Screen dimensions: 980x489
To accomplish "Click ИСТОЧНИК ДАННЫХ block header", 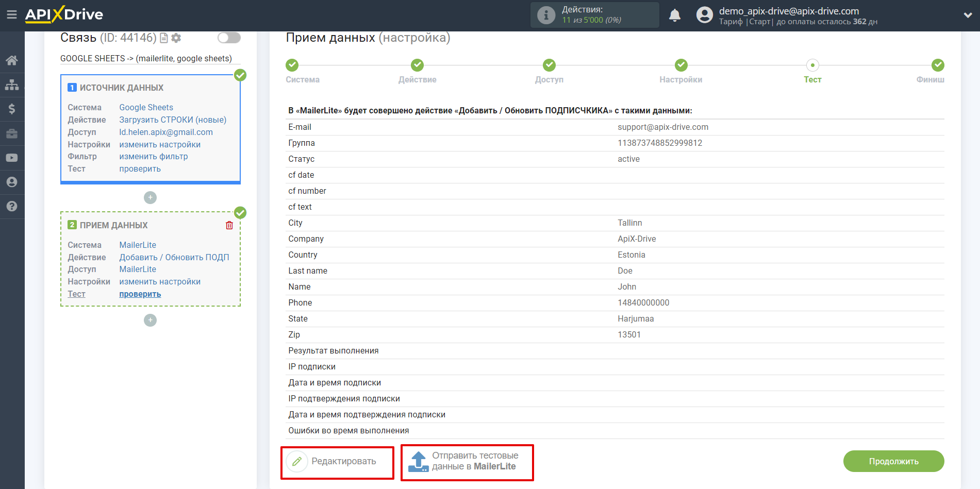I will point(121,88).
